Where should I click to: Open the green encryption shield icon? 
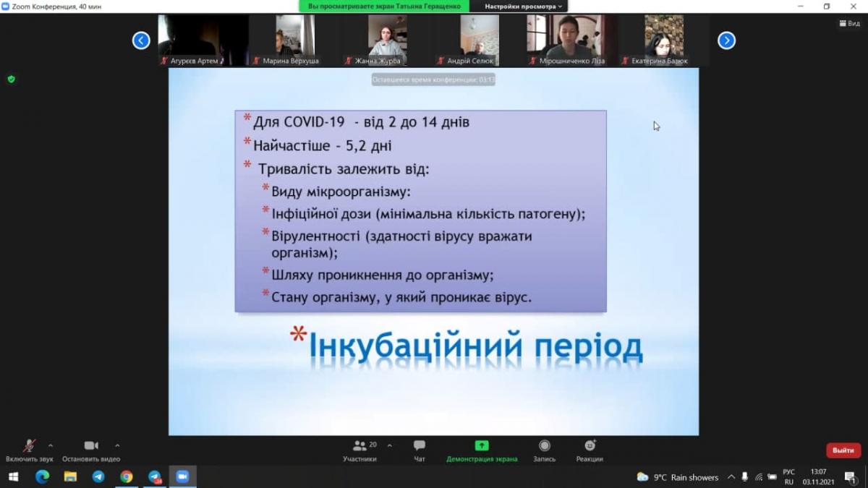11,79
